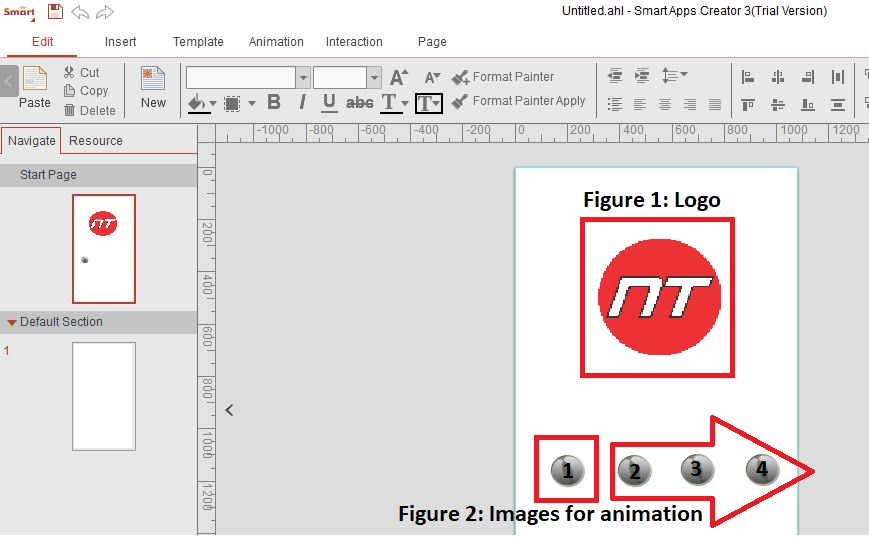869x548 pixels.
Task: Open line spacing dropdown
Action: coord(674,75)
